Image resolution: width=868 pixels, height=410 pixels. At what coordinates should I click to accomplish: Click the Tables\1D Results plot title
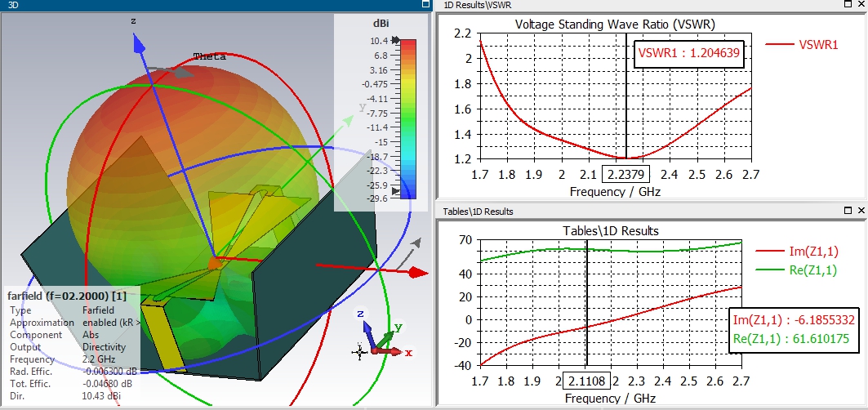tap(611, 230)
